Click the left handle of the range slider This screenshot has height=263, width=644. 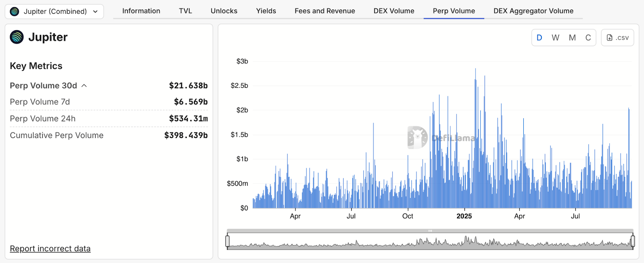227,241
